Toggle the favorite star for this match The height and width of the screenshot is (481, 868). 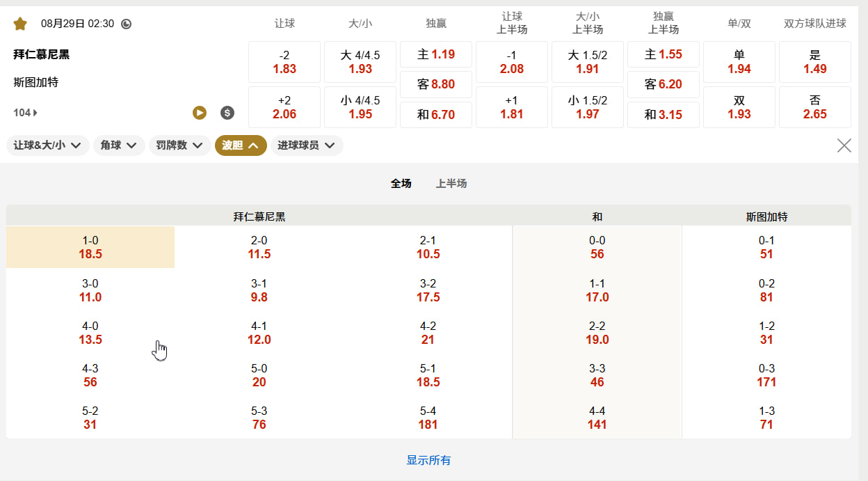coord(20,24)
